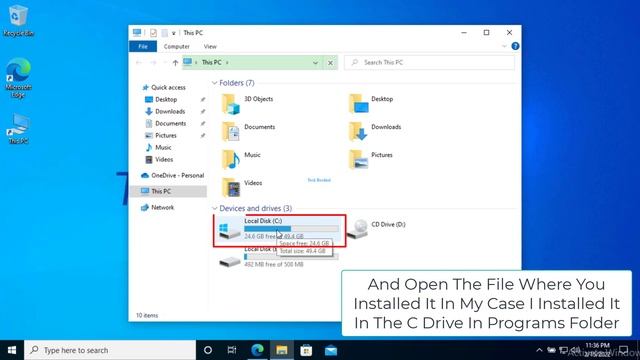The height and width of the screenshot is (360, 640).
Task: Open Task View on the taskbar
Action: (232, 350)
